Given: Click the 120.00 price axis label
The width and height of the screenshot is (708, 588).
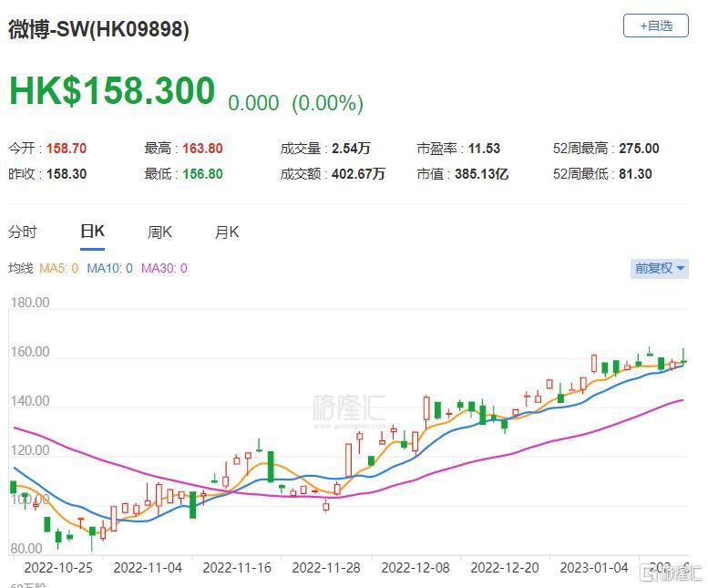Looking at the screenshot, I should (x=30, y=449).
